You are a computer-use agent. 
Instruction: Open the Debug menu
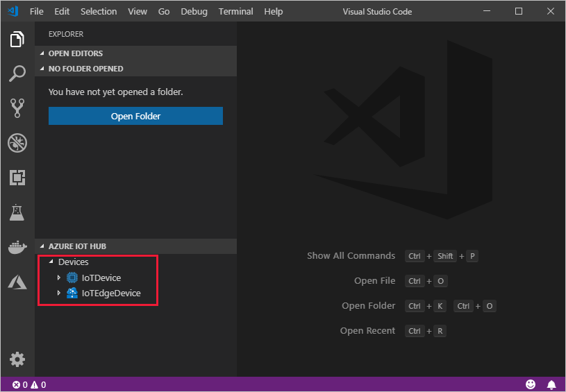coord(194,12)
